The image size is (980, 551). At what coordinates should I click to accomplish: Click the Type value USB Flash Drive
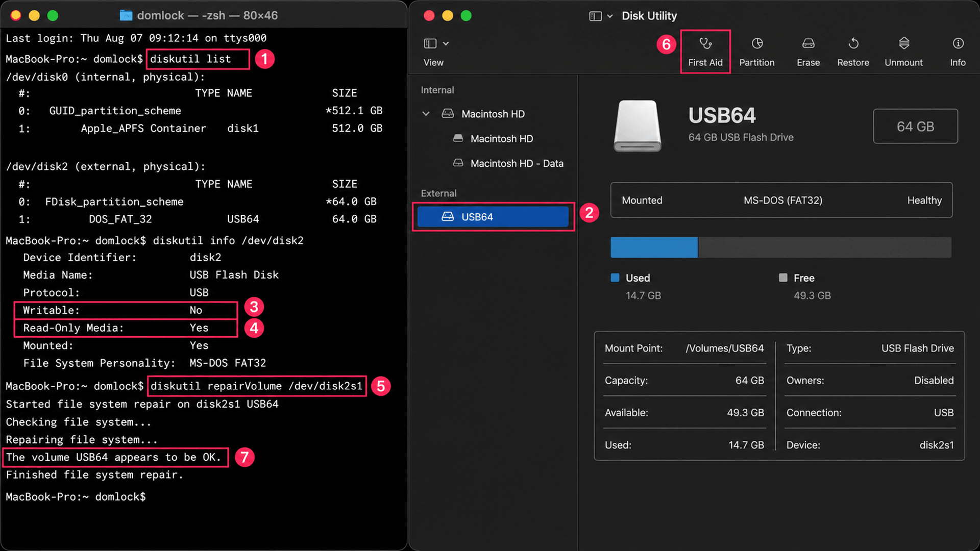(917, 348)
